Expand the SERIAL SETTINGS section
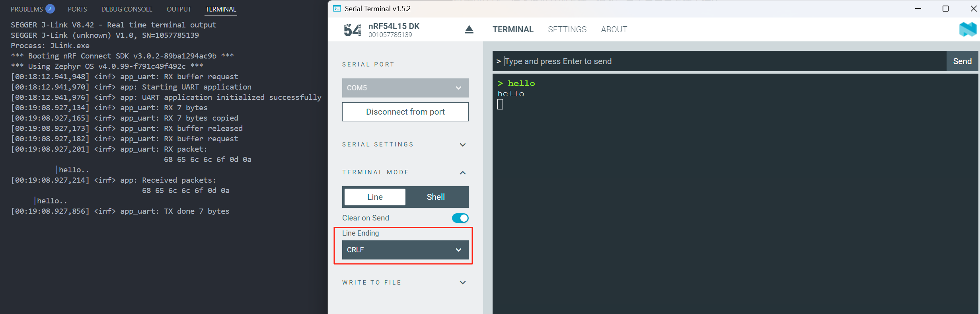 [x=404, y=144]
